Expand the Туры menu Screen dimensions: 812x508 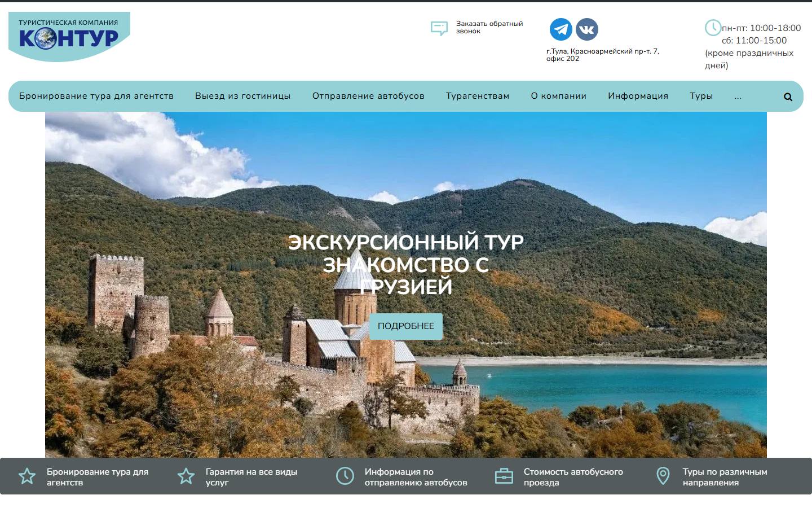(701, 96)
